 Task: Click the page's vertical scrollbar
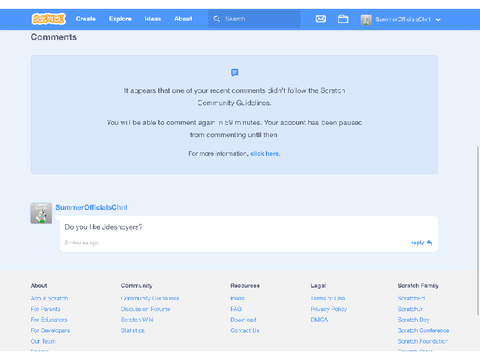(x=478, y=230)
